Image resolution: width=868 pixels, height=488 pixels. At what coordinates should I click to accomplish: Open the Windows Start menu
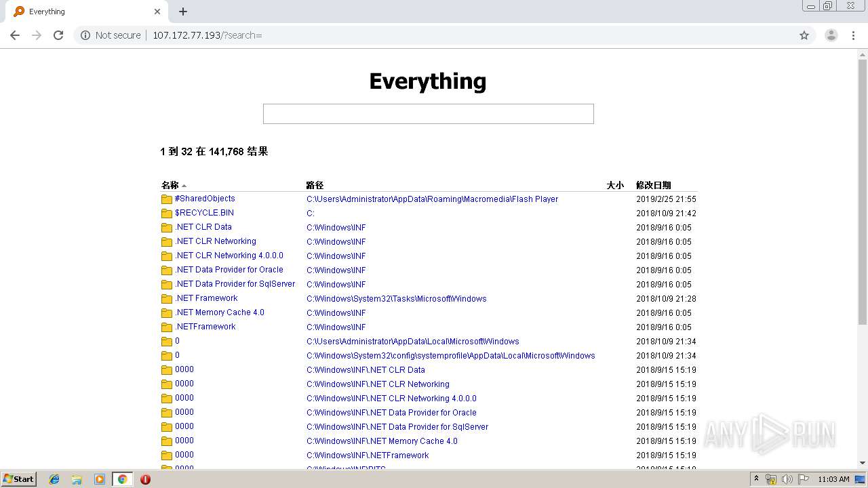pos(18,479)
